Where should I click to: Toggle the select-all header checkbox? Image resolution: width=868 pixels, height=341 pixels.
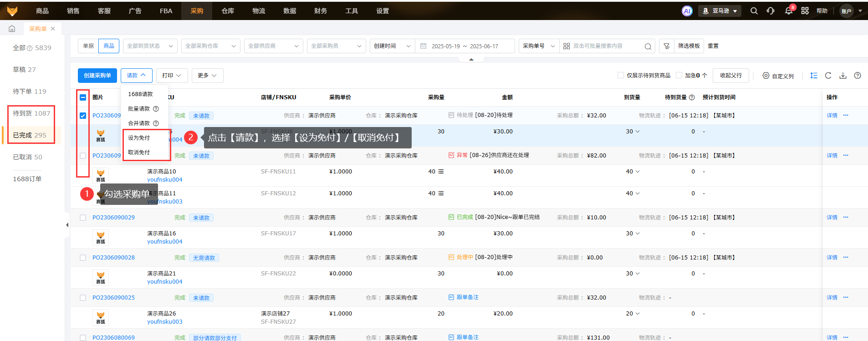83,97
